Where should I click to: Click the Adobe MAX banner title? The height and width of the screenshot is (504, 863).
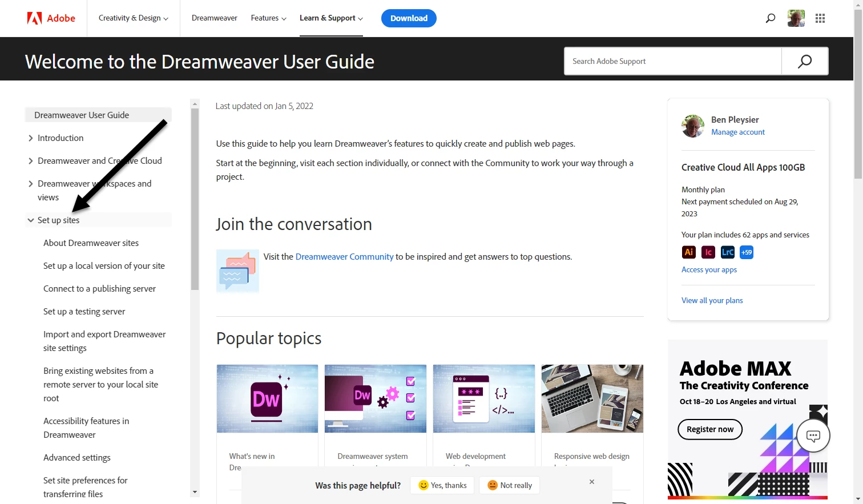tap(735, 368)
